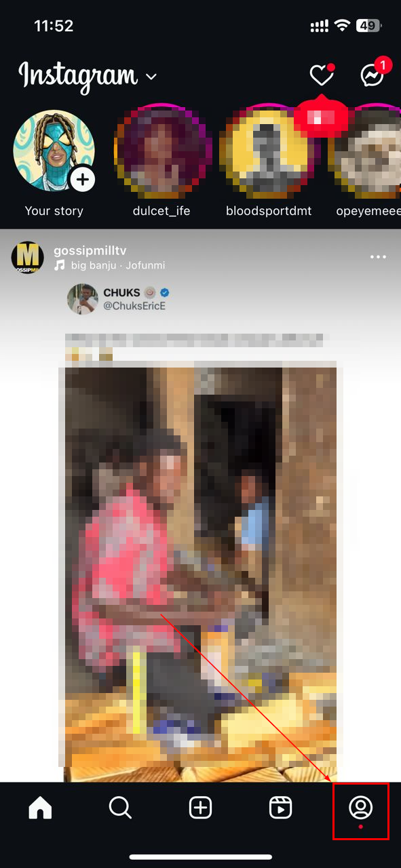Screen dimensions: 401x868
Task: Open the notifications heart icon
Action: pos(322,75)
